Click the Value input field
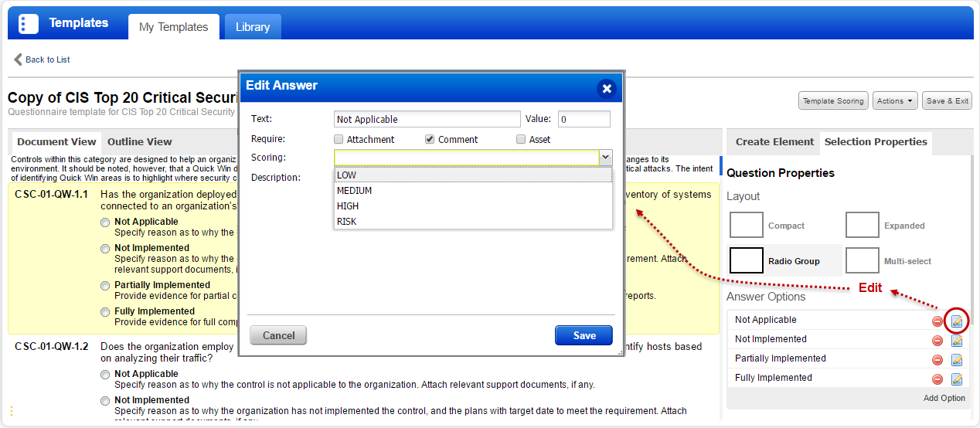Viewport: 980px width, 428px height. 584,119
